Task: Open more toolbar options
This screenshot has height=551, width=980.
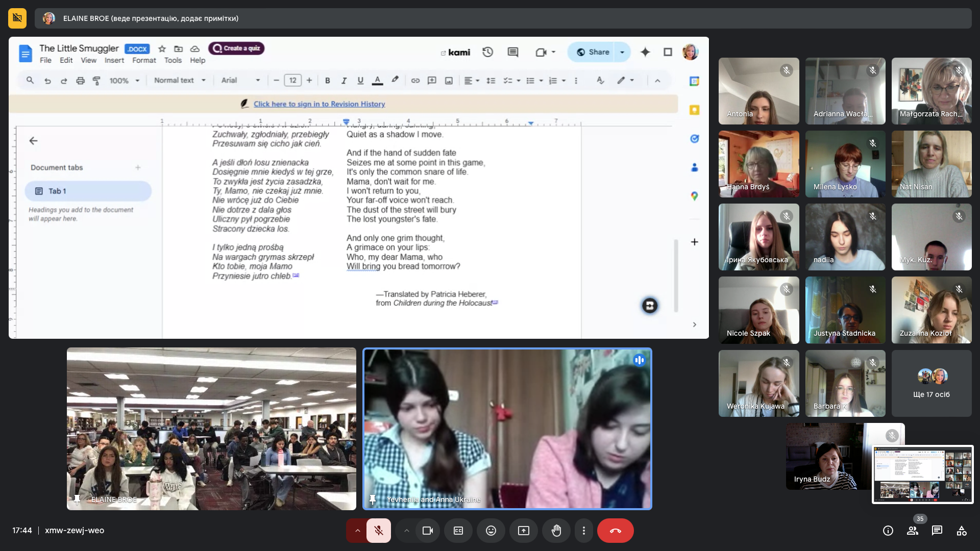Action: (576, 80)
